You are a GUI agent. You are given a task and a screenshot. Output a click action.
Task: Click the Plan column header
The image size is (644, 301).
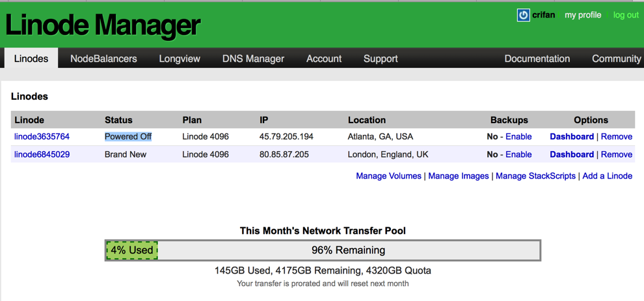pos(192,120)
